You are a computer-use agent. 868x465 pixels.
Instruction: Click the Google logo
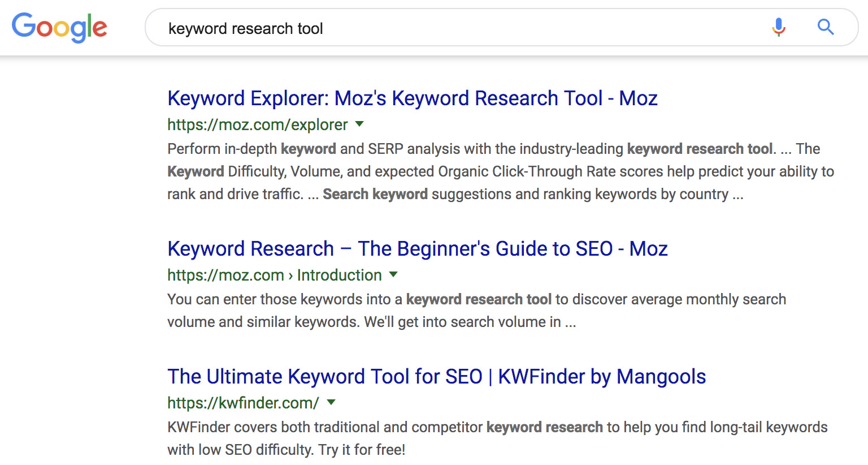(59, 28)
